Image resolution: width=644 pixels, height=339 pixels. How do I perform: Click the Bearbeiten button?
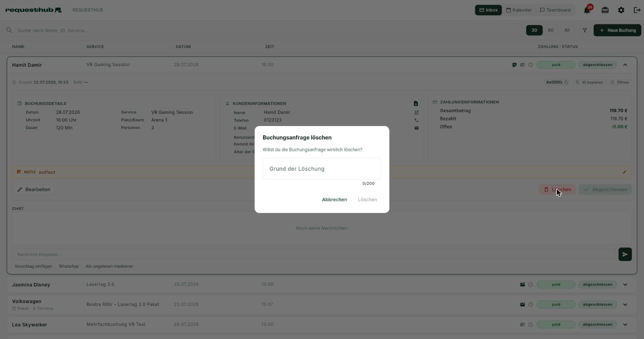click(33, 189)
